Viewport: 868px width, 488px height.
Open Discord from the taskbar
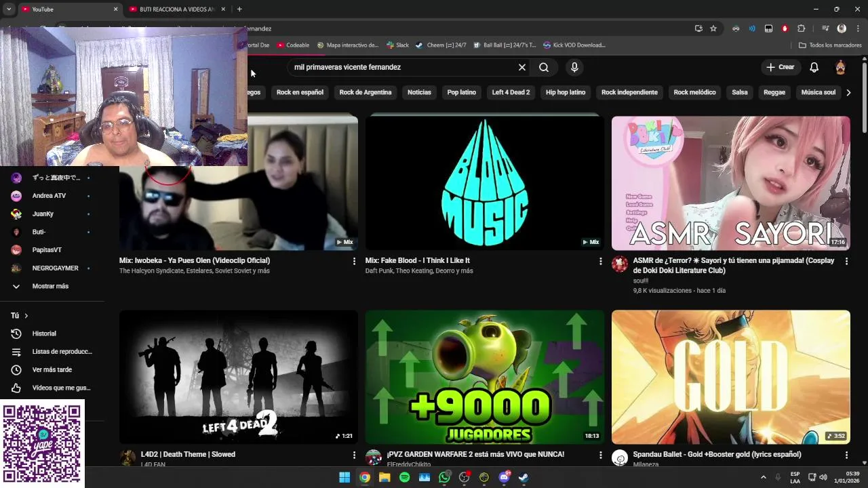[x=504, y=477]
